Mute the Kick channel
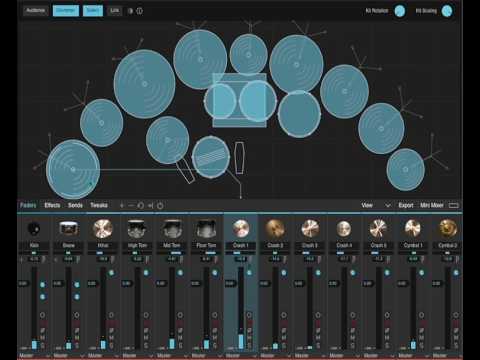 [x=43, y=338]
